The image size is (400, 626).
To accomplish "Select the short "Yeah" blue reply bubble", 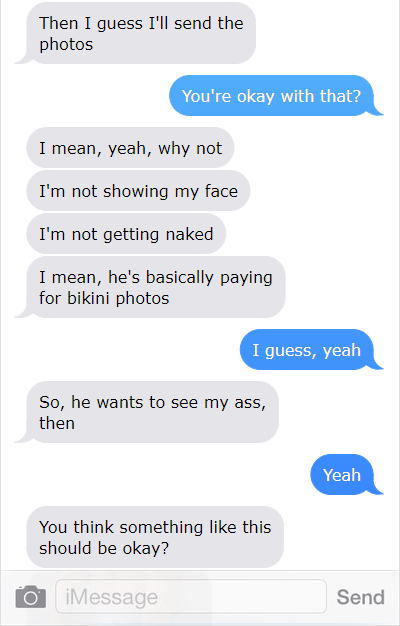I will [342, 475].
